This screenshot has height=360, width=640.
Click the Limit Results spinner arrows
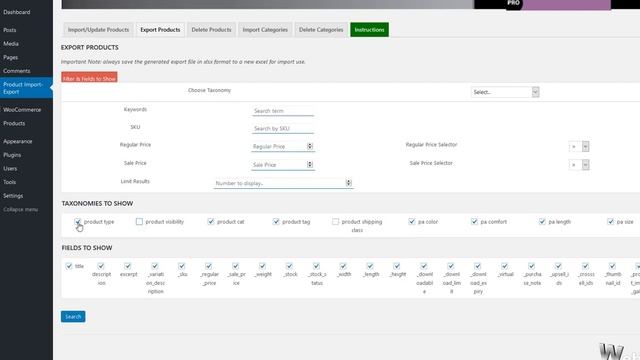(x=349, y=183)
